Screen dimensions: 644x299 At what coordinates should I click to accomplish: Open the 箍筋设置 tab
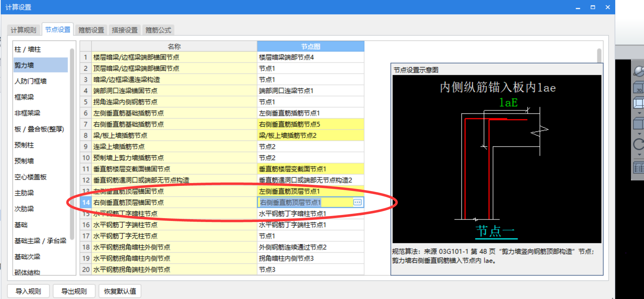(x=91, y=30)
